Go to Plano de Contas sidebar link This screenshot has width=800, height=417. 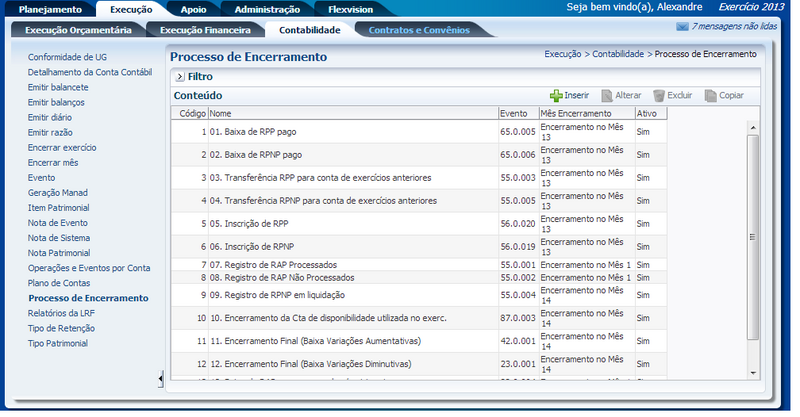pyautogui.click(x=60, y=283)
